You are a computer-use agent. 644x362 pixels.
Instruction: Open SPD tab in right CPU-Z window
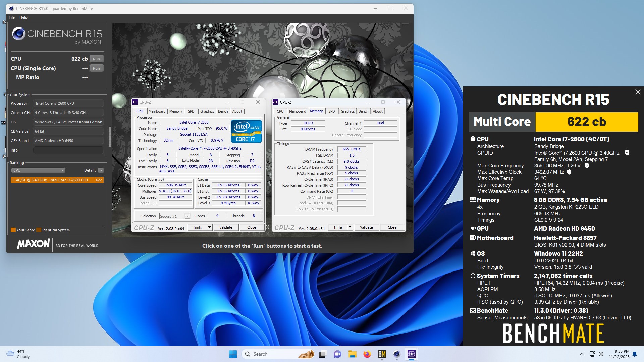point(332,111)
